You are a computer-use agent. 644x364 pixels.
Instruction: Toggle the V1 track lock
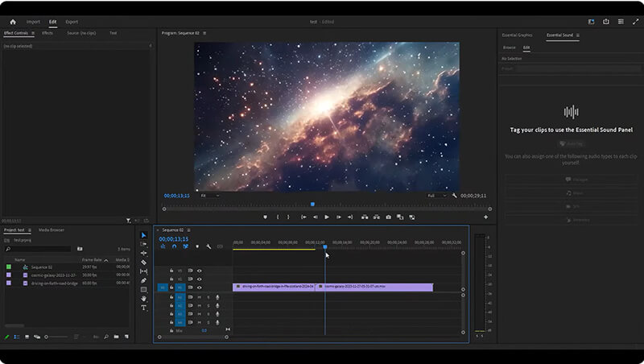point(171,287)
